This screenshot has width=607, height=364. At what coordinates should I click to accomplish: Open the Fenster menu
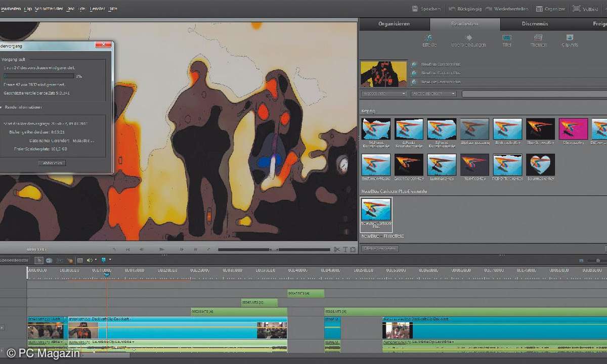click(x=97, y=9)
